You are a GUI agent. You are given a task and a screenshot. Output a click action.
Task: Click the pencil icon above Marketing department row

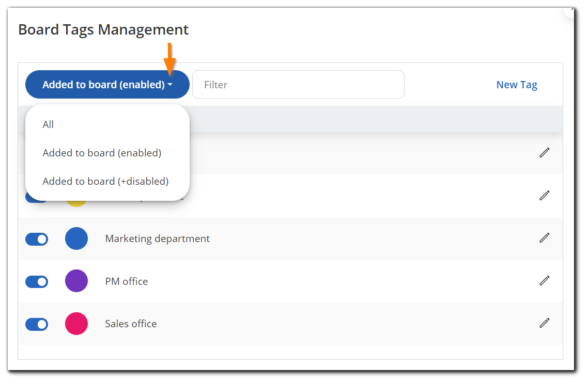(x=545, y=195)
